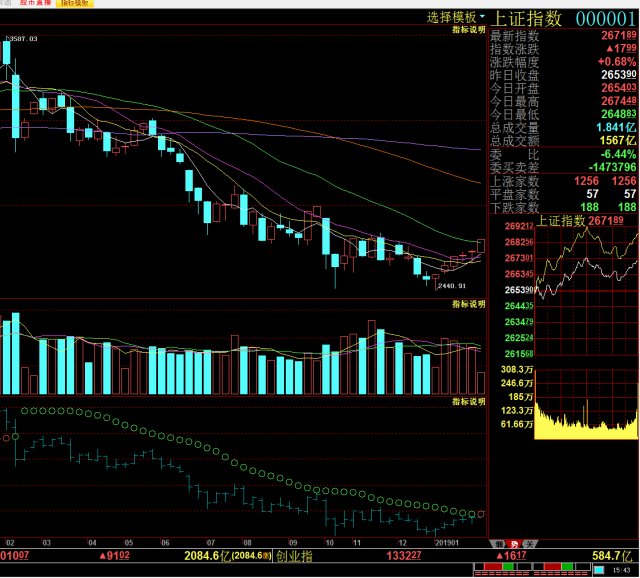Open the 选择模板 template dropdown
The height and width of the screenshot is (578, 640).
[x=456, y=18]
